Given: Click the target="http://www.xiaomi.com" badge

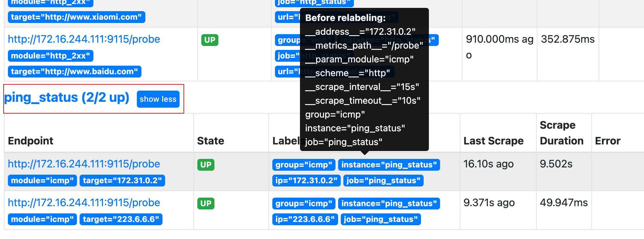Looking at the screenshot, I should pos(76,17).
